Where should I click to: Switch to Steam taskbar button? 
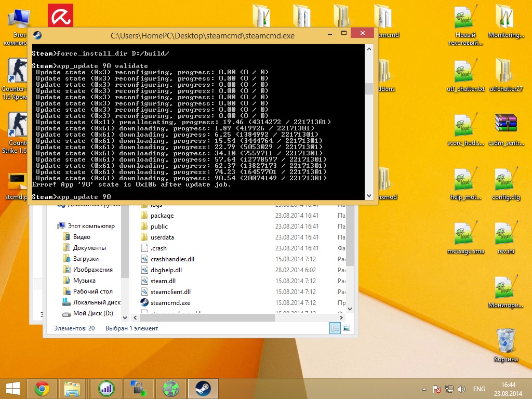pyautogui.click(x=203, y=389)
